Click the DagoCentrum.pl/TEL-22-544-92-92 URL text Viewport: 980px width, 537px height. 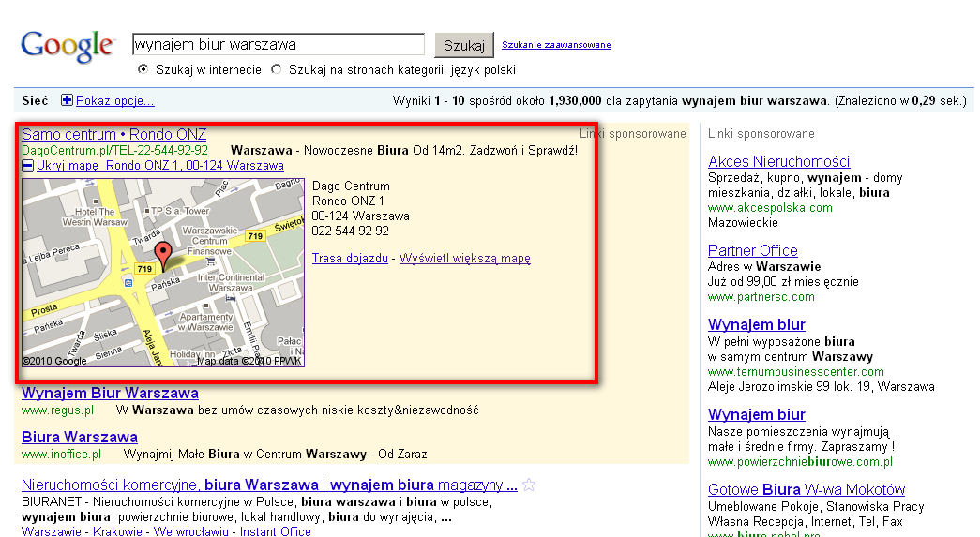pos(115,151)
